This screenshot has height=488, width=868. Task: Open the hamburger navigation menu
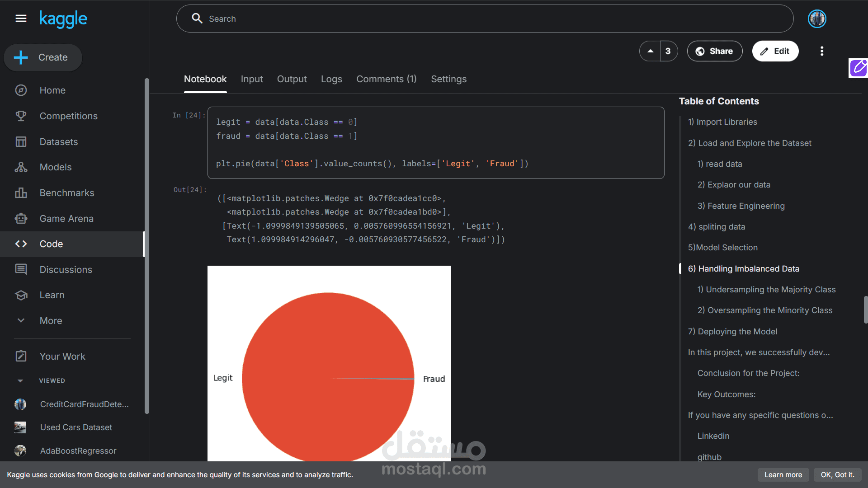pos(21,19)
